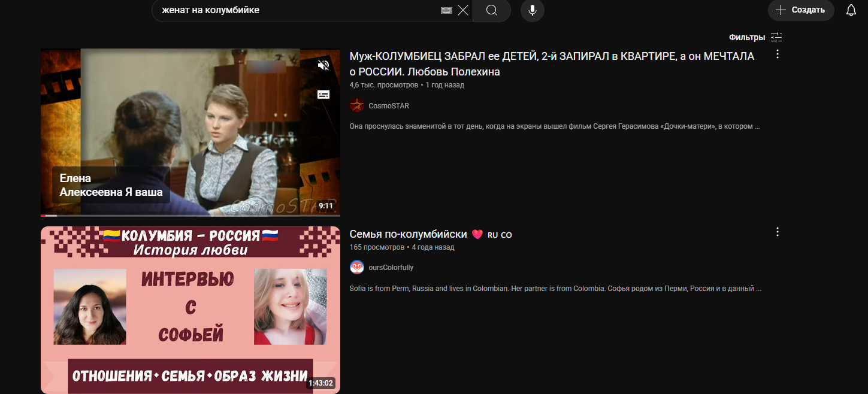Viewport: 868px width, 394px height.
Task: Click the oursColorfully channel avatar
Action: click(x=357, y=267)
